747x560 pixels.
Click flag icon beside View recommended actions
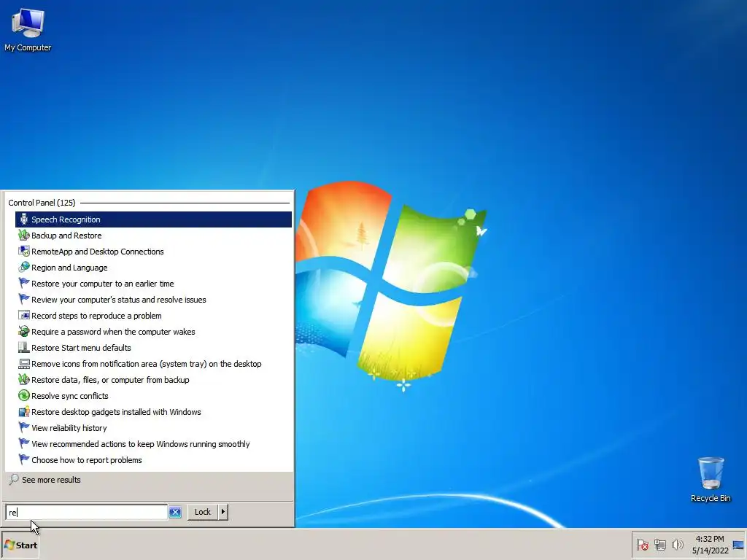coord(24,444)
